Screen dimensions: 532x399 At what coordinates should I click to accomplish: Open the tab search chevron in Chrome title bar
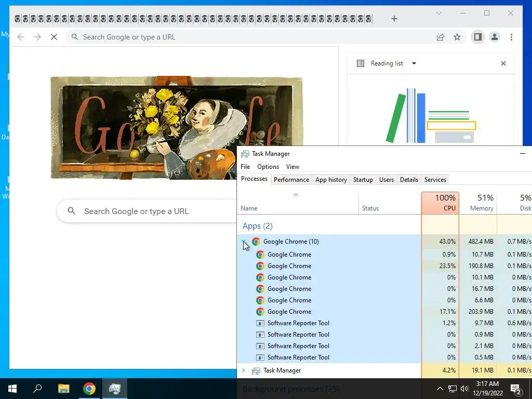click(438, 13)
